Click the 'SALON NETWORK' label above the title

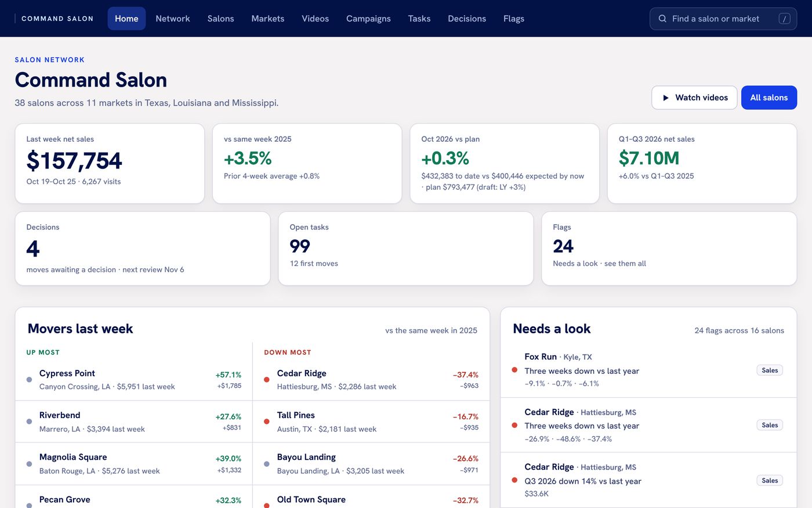coord(50,60)
